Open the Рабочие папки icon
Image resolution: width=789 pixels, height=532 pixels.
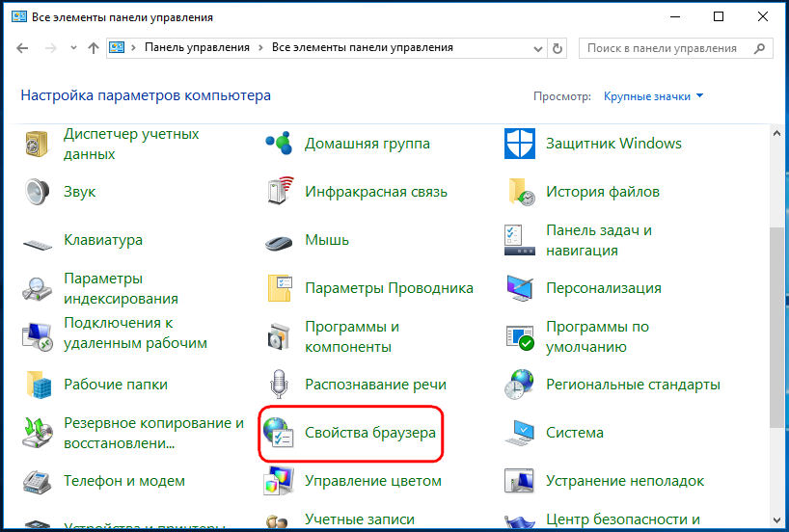click(39, 385)
